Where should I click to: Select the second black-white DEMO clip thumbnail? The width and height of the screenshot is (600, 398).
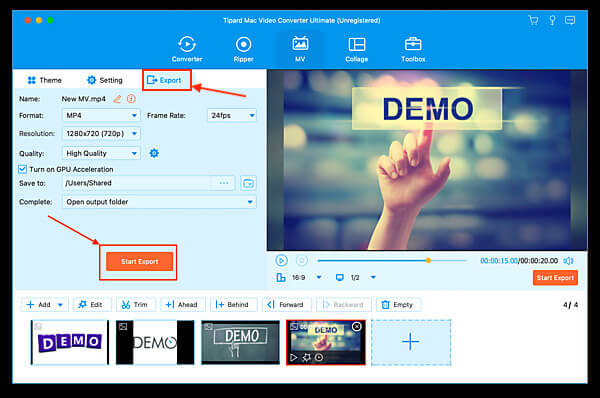(x=155, y=342)
